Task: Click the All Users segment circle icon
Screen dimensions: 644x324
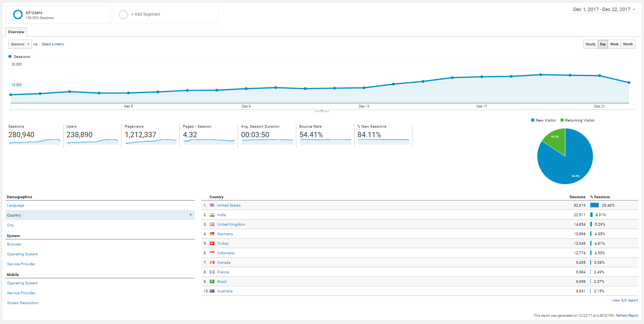Action: pos(18,14)
